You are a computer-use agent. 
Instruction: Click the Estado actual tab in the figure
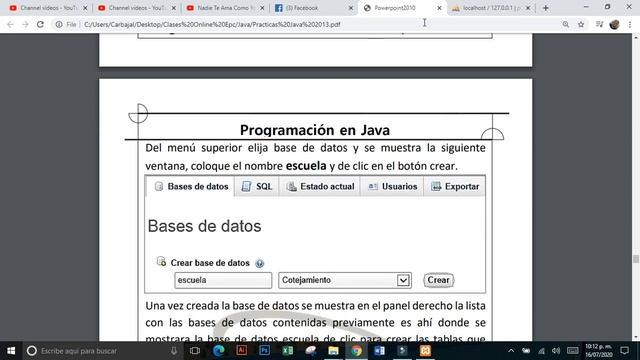click(x=320, y=187)
